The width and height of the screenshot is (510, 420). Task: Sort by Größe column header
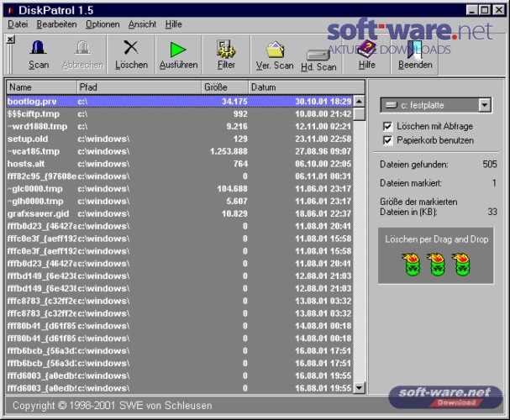pyautogui.click(x=225, y=87)
